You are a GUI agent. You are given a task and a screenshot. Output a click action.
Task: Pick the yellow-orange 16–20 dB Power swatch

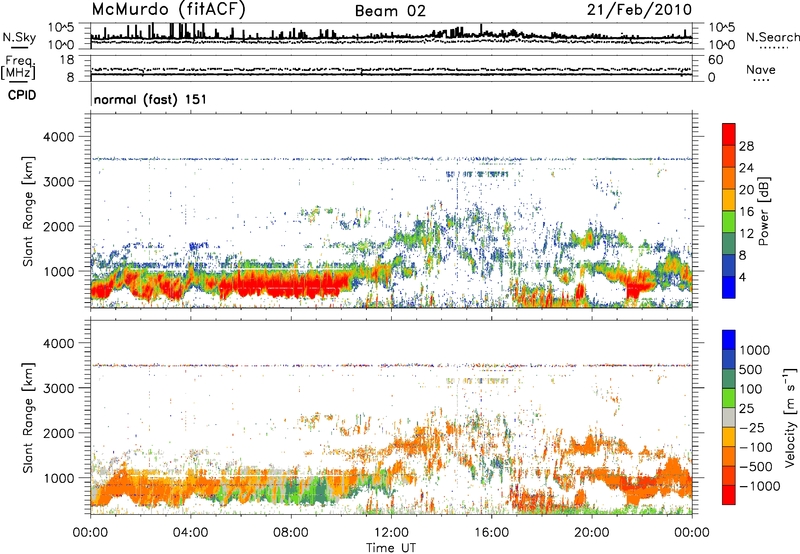(x=729, y=200)
